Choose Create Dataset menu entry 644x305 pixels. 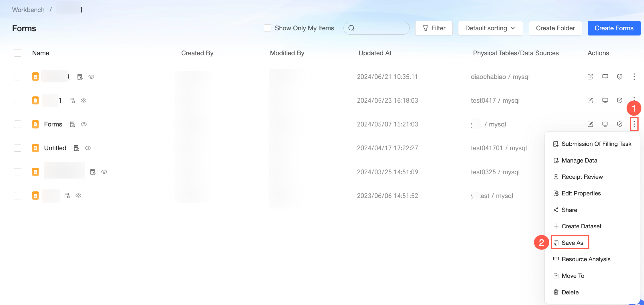(592, 226)
